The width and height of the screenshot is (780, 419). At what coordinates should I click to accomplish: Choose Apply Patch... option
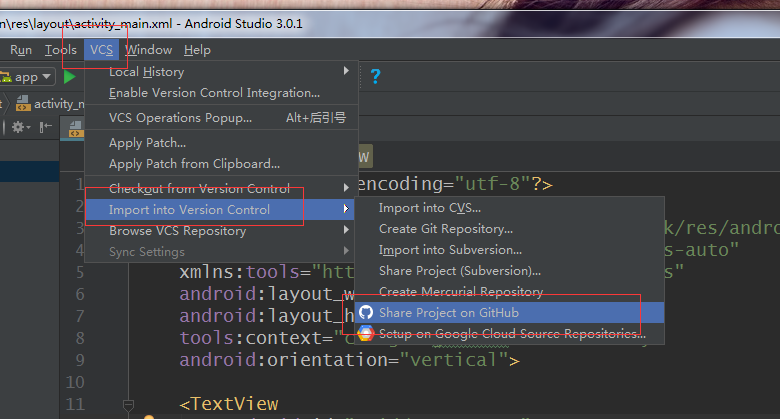click(x=221, y=143)
